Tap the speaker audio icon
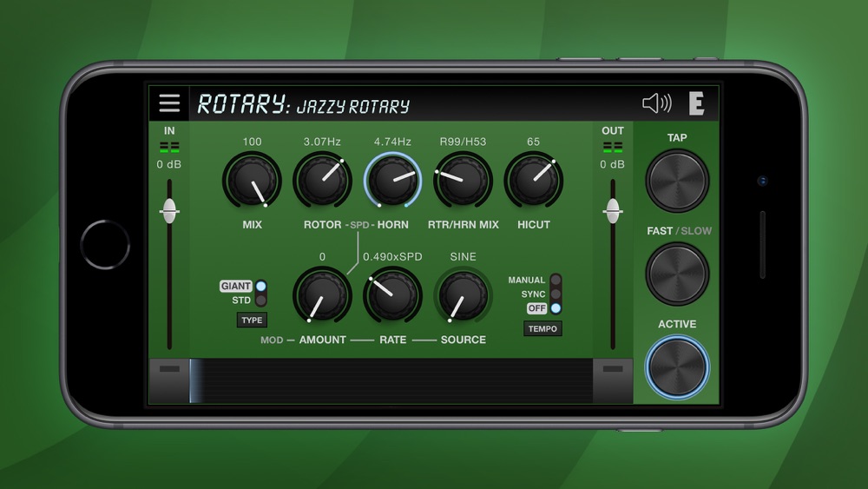 (x=657, y=103)
